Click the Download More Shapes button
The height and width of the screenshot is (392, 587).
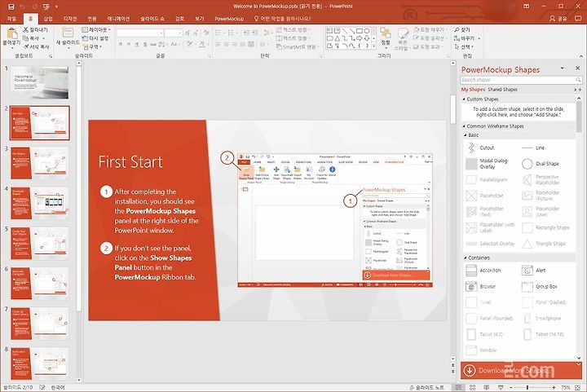click(x=521, y=370)
